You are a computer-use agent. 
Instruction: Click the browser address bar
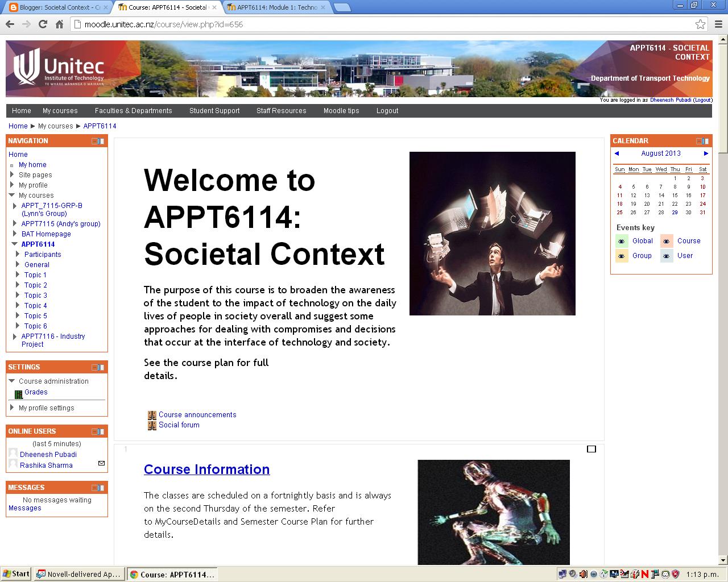[x=381, y=24]
